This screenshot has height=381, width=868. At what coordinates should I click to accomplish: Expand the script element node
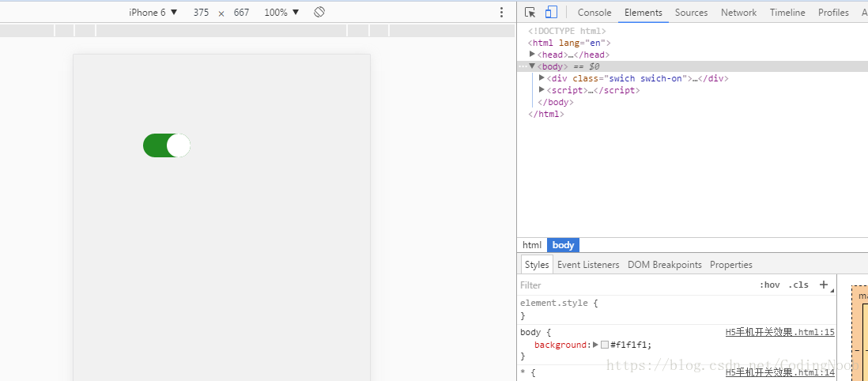point(542,89)
